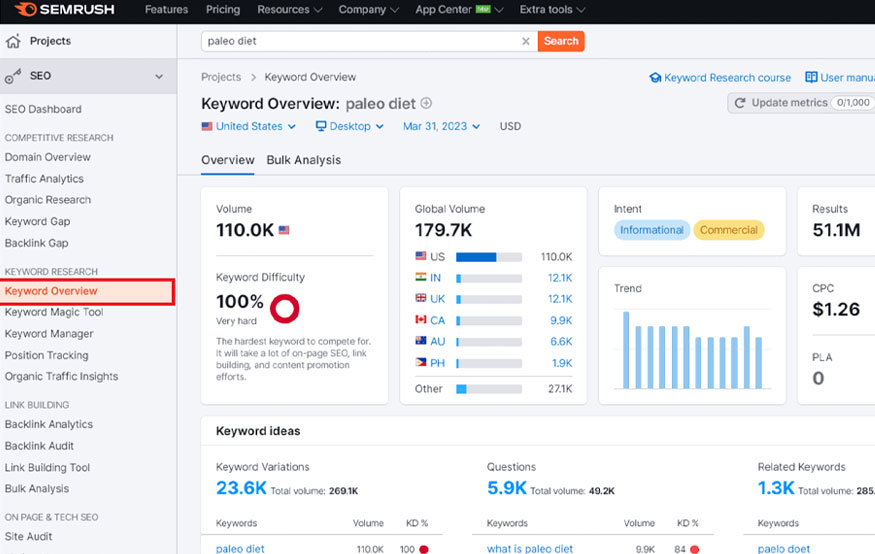Click the Update metrics button
This screenshot has height=554, width=875.
click(802, 103)
